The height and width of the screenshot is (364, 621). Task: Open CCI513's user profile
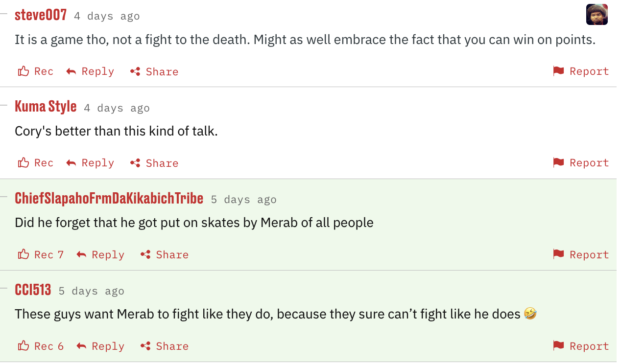pyautogui.click(x=33, y=290)
